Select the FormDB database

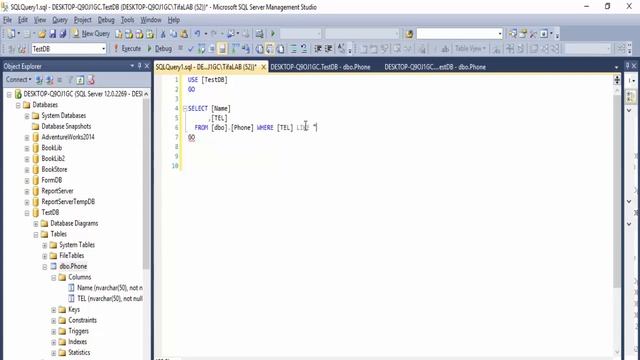(x=51, y=180)
